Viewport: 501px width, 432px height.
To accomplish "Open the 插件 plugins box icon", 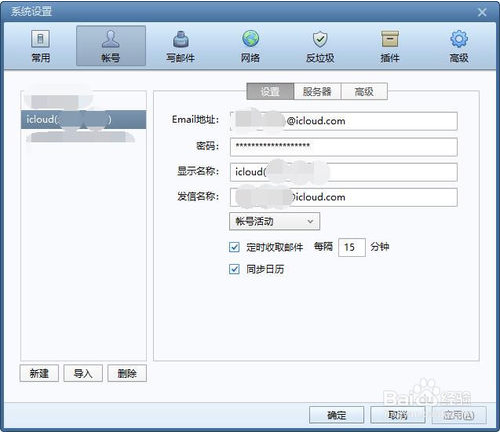I will click(x=390, y=46).
